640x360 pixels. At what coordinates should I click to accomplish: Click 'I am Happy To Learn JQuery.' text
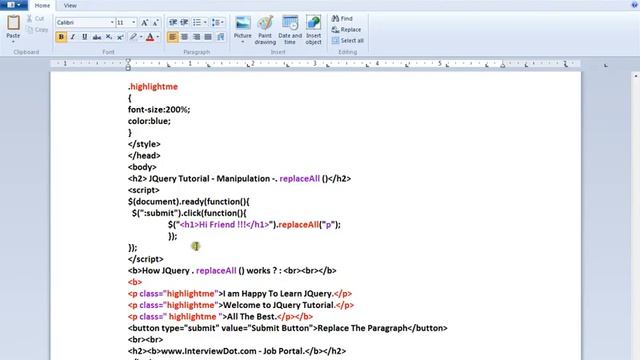point(278,293)
